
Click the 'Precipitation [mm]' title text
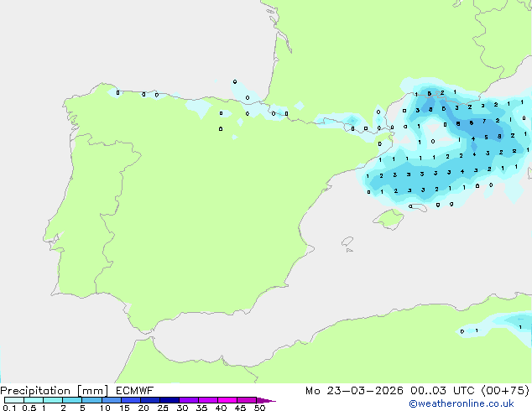55,391
